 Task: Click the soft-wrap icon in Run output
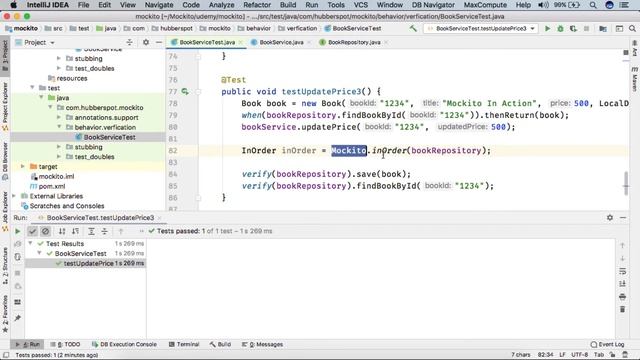coord(622,271)
